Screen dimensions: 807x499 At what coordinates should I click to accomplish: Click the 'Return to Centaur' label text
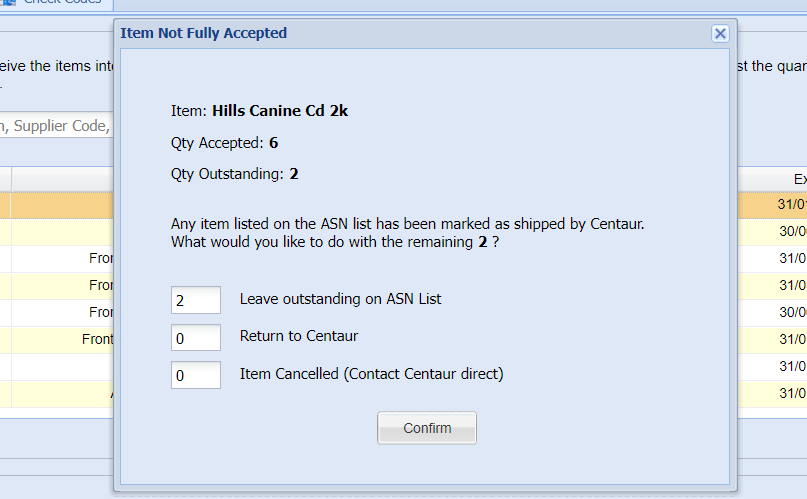click(x=299, y=336)
